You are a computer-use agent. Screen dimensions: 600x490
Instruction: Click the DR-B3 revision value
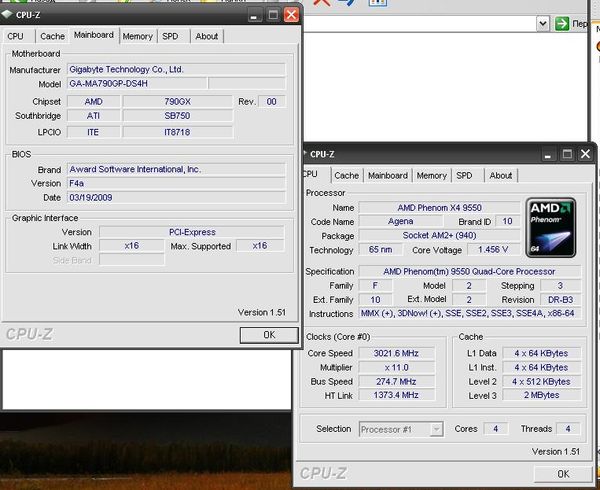561,300
